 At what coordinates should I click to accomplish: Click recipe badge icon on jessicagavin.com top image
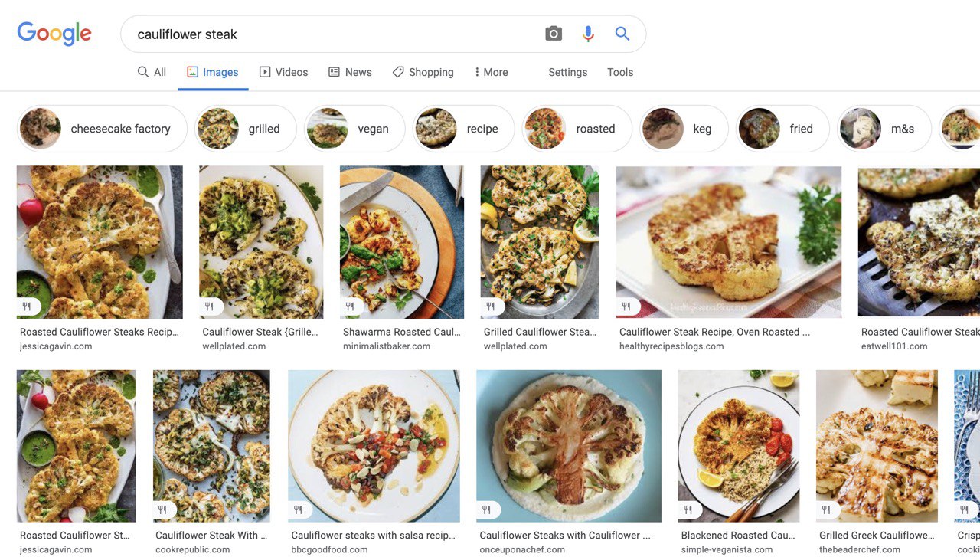[27, 306]
